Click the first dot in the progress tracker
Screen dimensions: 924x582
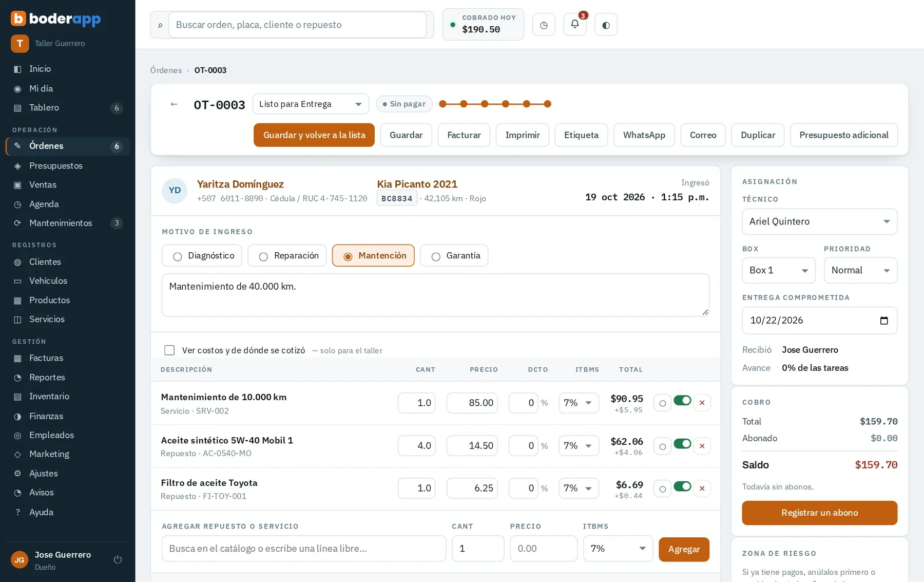point(443,104)
